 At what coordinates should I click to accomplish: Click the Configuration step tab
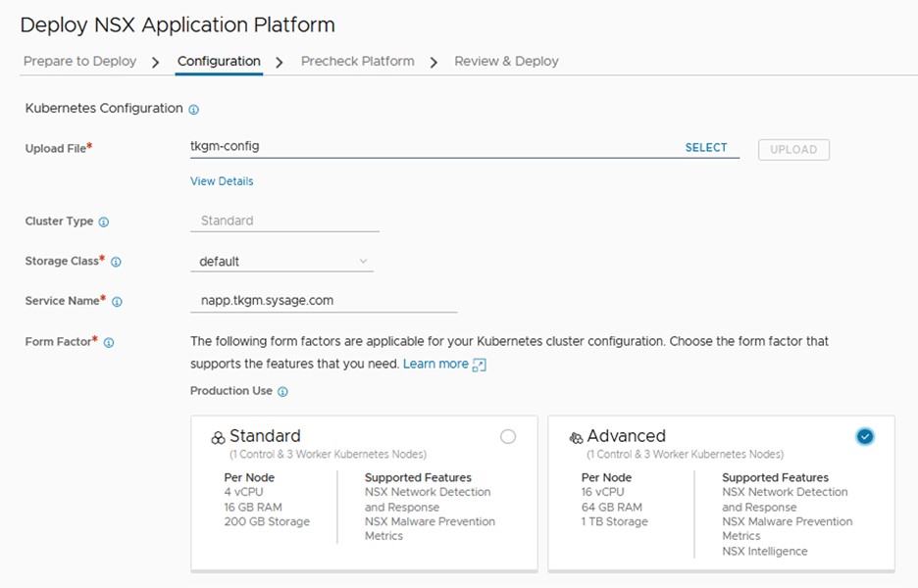coord(219,61)
